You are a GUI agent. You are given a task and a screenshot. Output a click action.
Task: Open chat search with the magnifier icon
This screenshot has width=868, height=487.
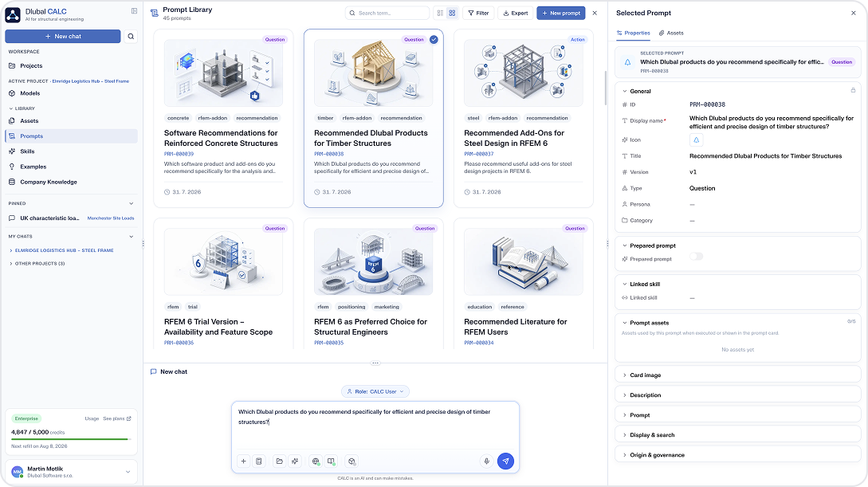tap(131, 37)
